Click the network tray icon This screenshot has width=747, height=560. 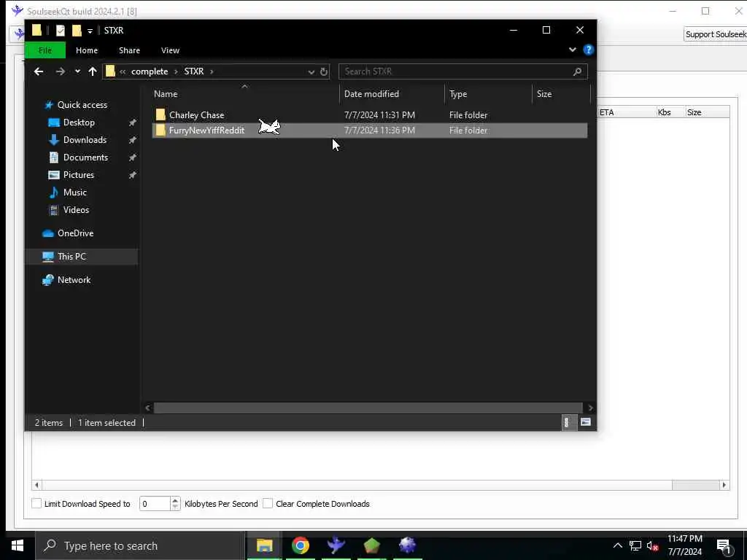tap(635, 545)
